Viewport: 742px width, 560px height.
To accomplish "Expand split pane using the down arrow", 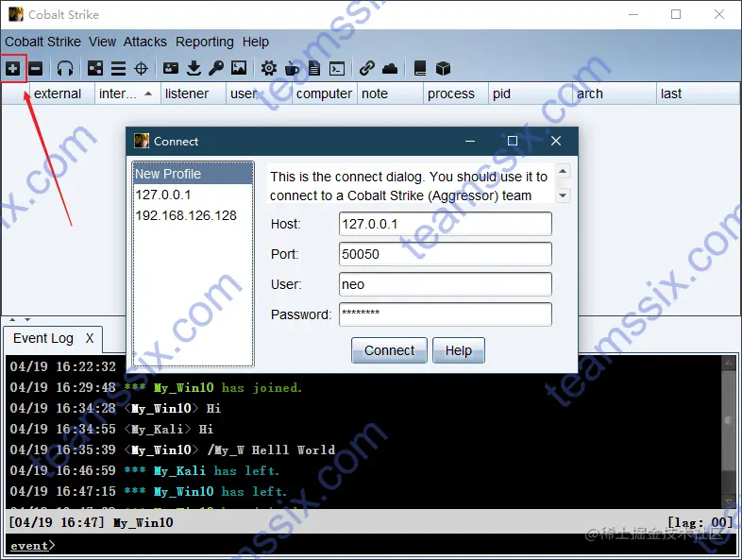I will tap(27, 320).
